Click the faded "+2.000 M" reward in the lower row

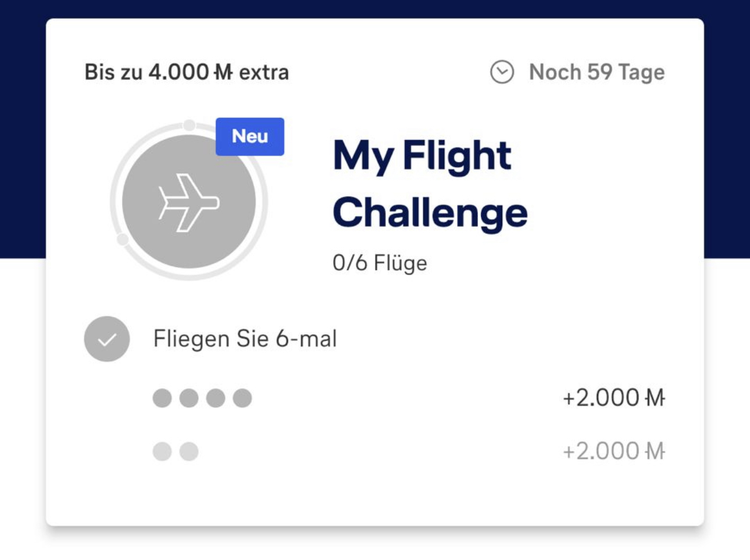click(x=613, y=451)
